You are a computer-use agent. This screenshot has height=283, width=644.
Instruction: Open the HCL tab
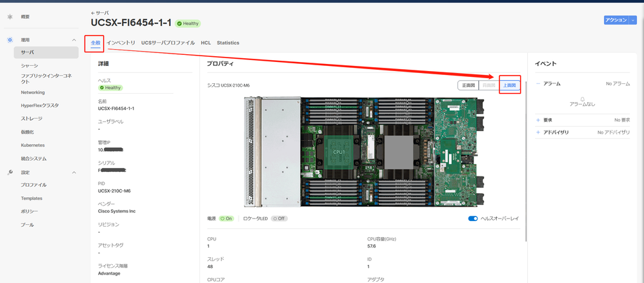pos(206,43)
